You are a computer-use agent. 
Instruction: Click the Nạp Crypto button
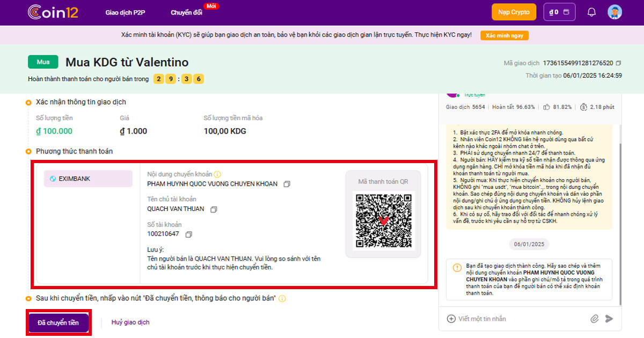[x=514, y=12]
